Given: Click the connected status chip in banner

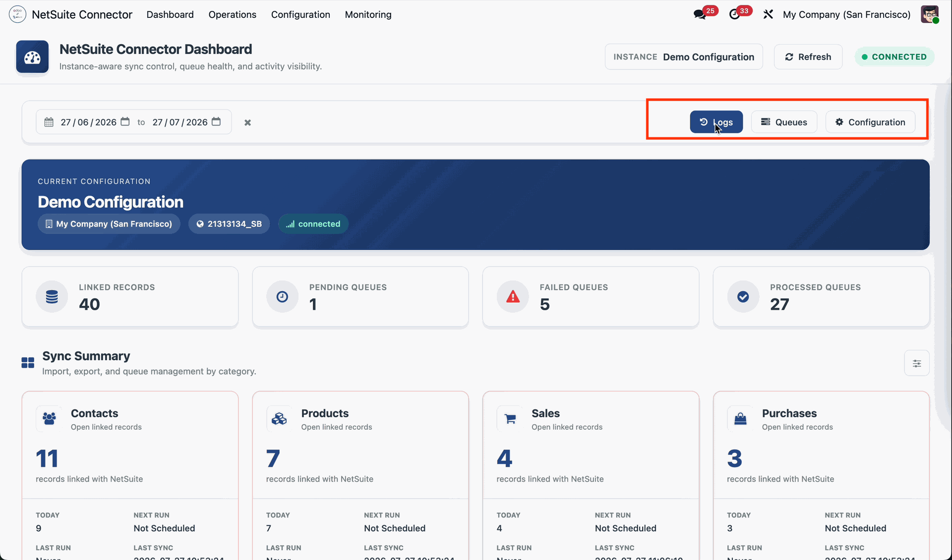Looking at the screenshot, I should [313, 224].
